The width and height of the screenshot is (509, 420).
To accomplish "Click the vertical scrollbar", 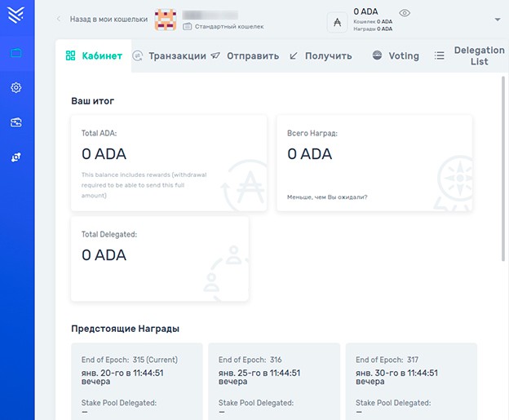I will (503, 169).
